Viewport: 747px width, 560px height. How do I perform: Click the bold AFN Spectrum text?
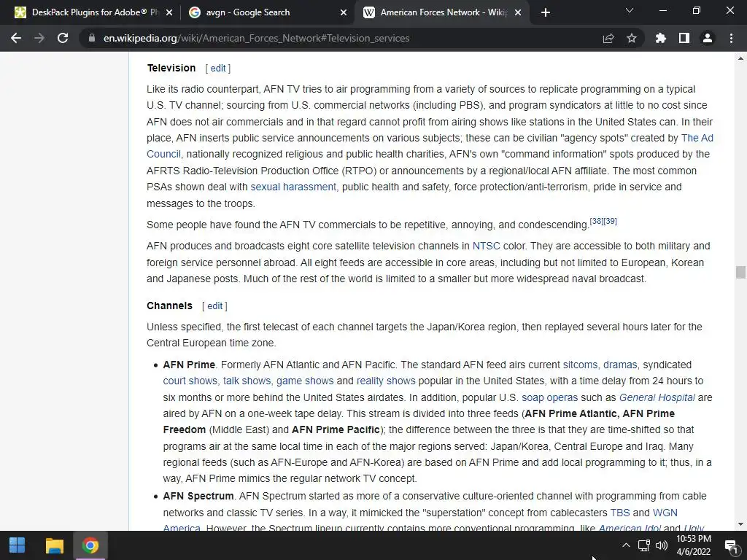(x=198, y=496)
